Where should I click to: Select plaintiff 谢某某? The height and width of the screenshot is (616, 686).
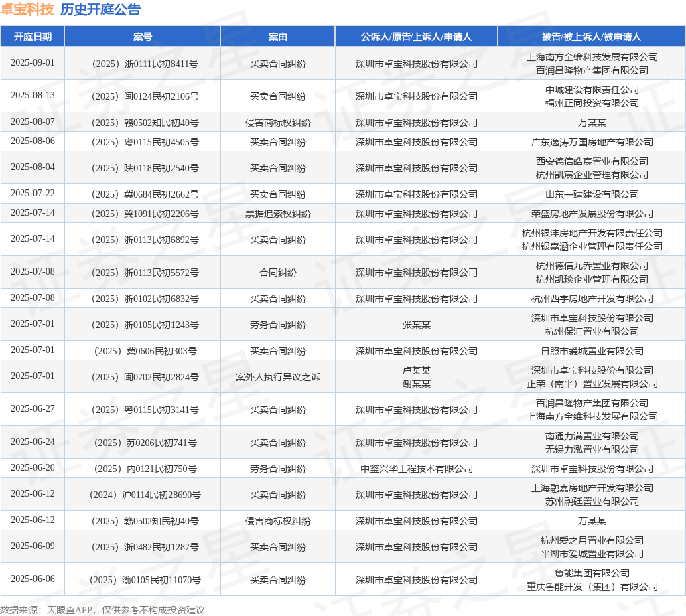point(417,384)
